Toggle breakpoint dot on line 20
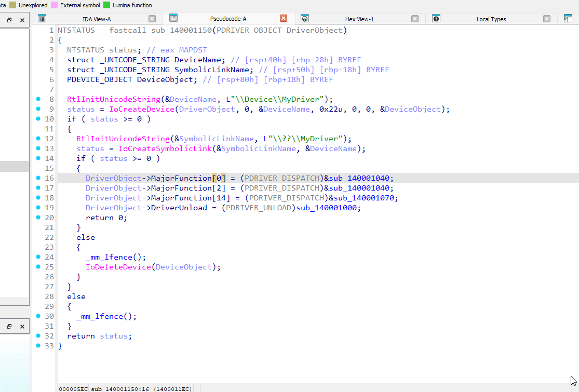The width and height of the screenshot is (579, 392). [x=38, y=218]
